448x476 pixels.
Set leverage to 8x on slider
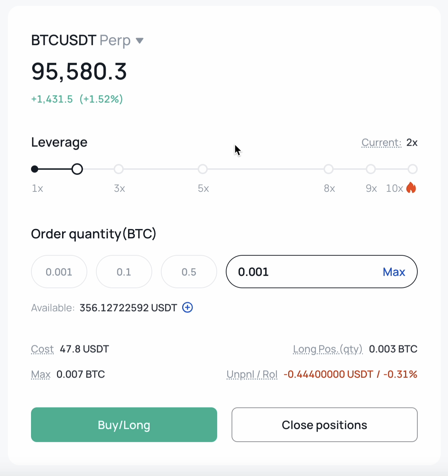coord(329,169)
